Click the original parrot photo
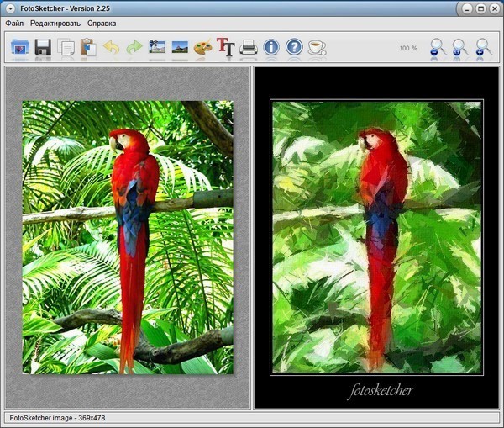 128,237
